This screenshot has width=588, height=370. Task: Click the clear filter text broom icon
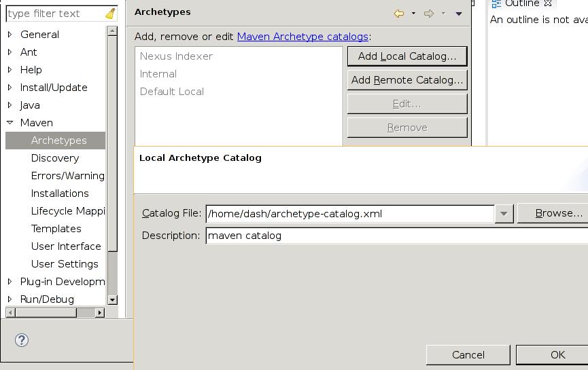pyautogui.click(x=110, y=14)
